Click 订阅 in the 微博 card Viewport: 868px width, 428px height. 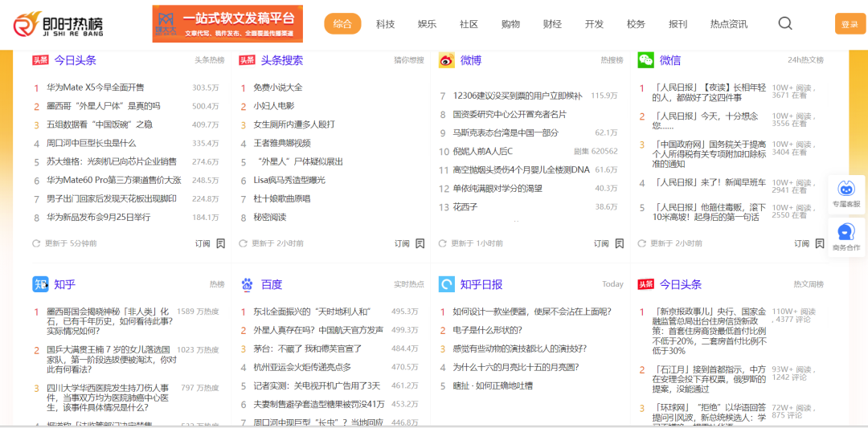pos(601,243)
